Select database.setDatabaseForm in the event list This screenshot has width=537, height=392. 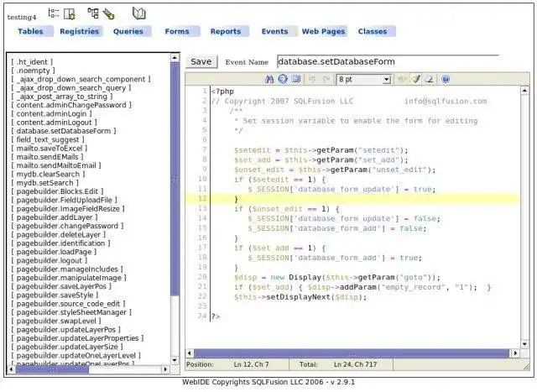pyautogui.click(x=64, y=131)
